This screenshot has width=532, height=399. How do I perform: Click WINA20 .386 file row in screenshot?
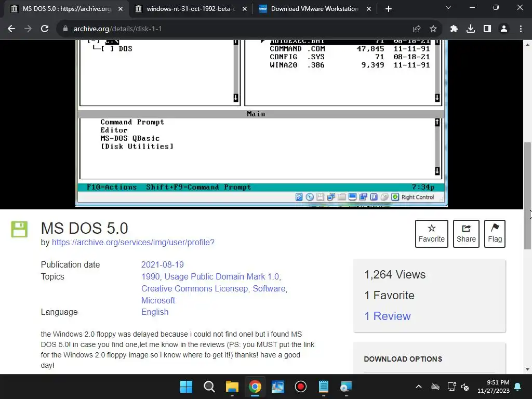(350, 65)
